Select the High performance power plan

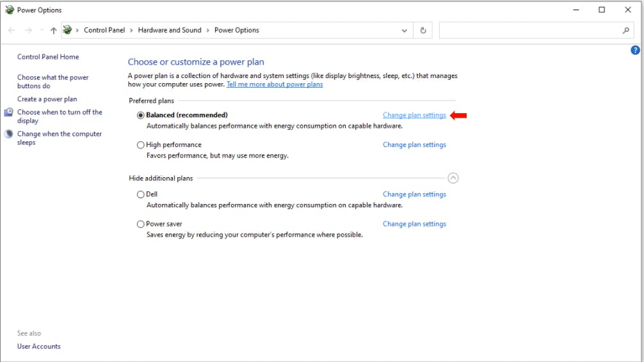(141, 145)
